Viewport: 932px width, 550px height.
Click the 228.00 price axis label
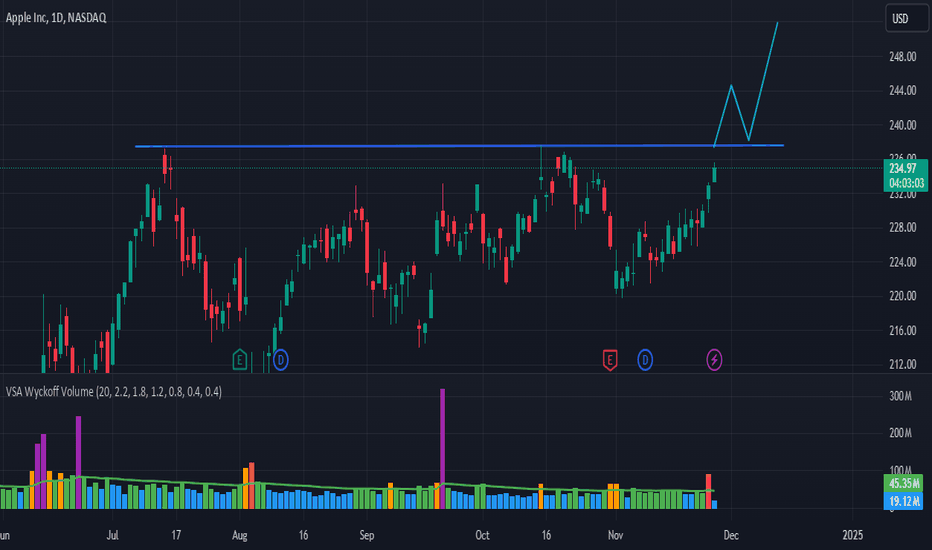coord(902,228)
